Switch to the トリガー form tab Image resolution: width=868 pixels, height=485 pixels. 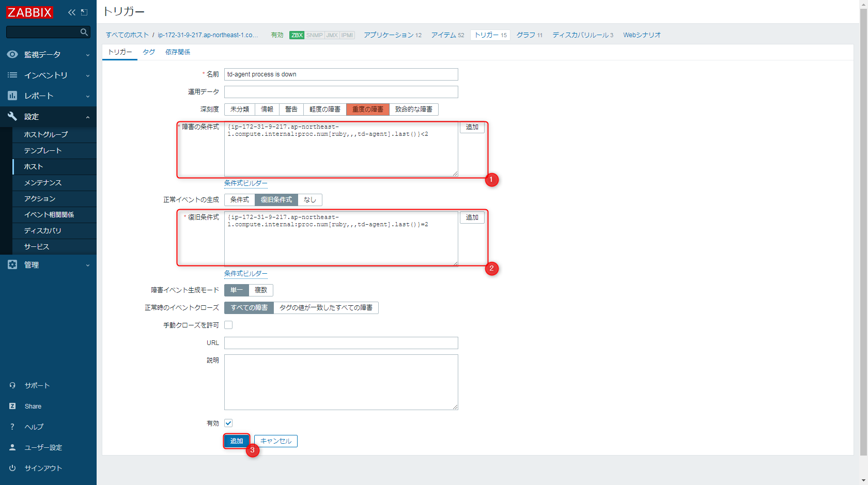click(x=120, y=52)
